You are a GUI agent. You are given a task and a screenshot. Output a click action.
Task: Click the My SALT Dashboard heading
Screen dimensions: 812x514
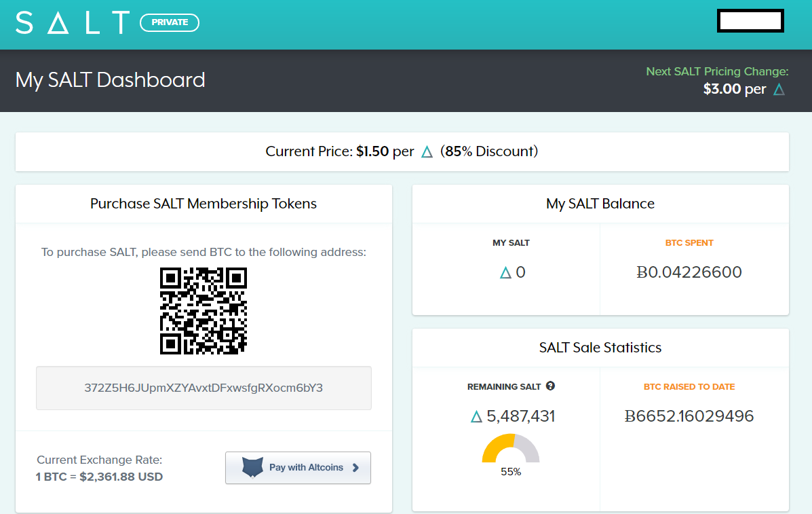click(x=111, y=80)
